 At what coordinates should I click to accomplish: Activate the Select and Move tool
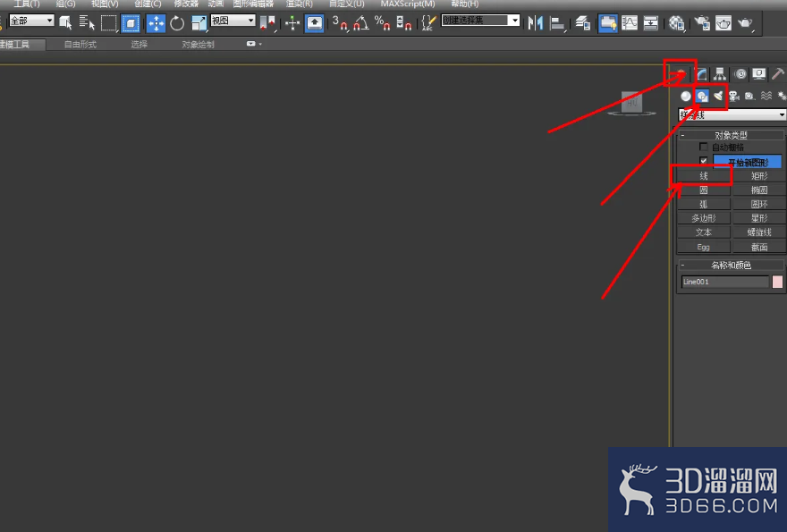coord(157,23)
